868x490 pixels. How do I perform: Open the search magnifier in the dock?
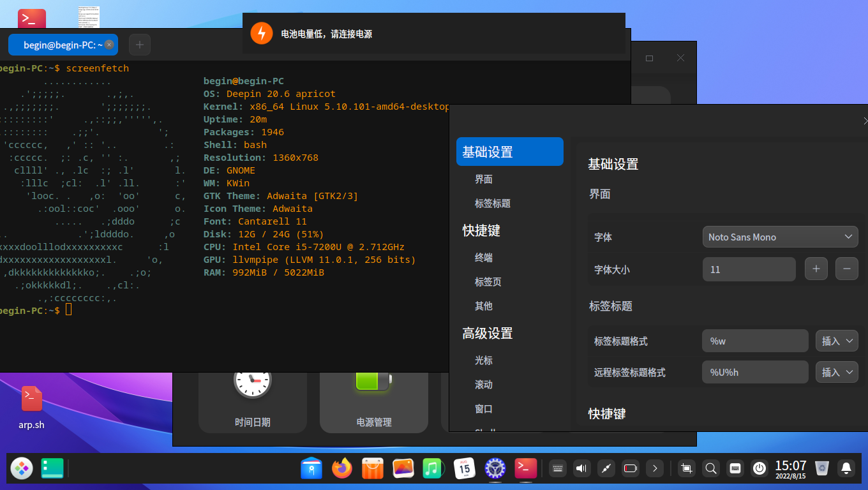(x=711, y=468)
